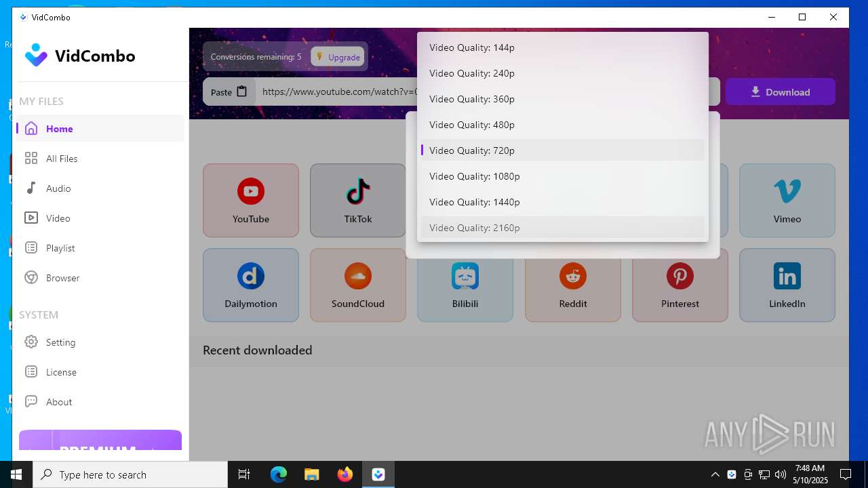
Task: Show hidden system tray icons
Action: click(715, 474)
